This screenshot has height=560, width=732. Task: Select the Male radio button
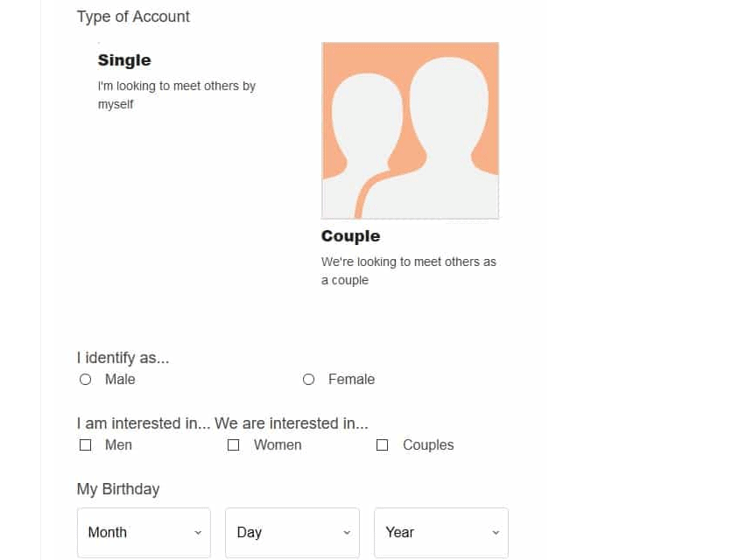click(86, 380)
